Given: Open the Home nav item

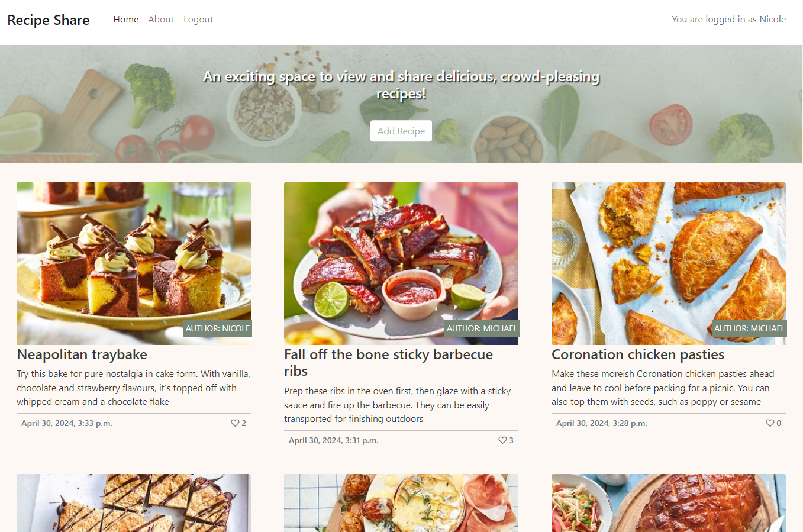Looking at the screenshot, I should pos(126,20).
